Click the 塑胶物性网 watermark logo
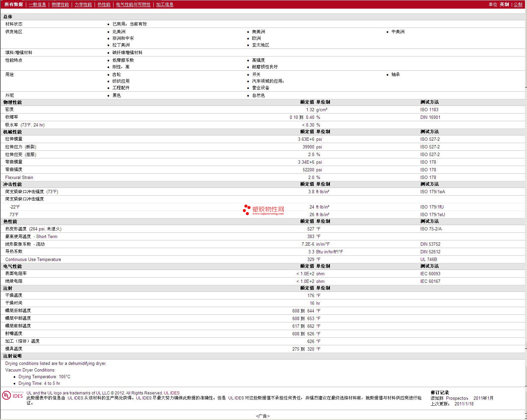This screenshot has height=420, width=527. (263, 210)
